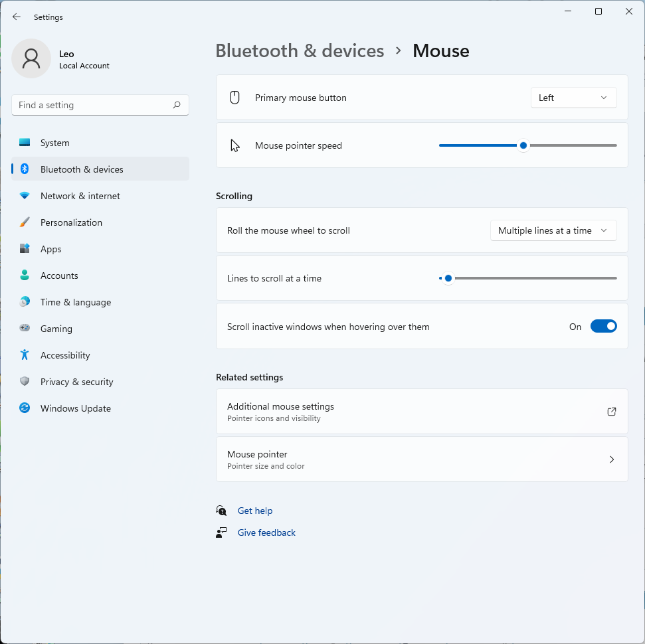Image resolution: width=645 pixels, height=644 pixels.
Task: Open the Multiple lines at a time dropdown
Action: (x=553, y=230)
